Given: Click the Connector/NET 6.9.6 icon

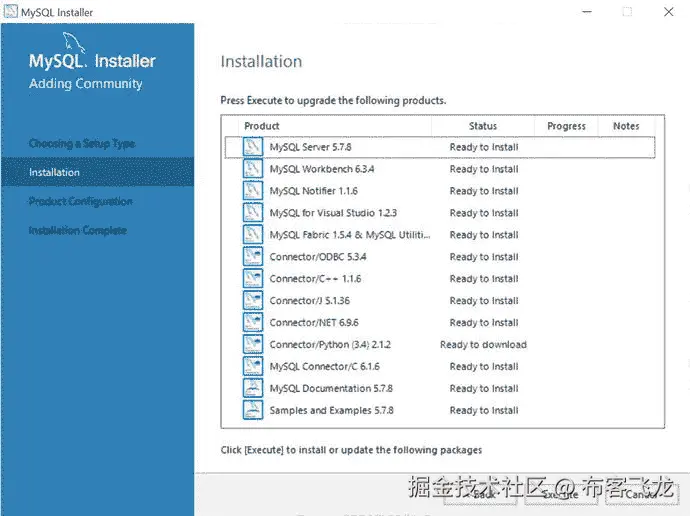Looking at the screenshot, I should pos(253,322).
